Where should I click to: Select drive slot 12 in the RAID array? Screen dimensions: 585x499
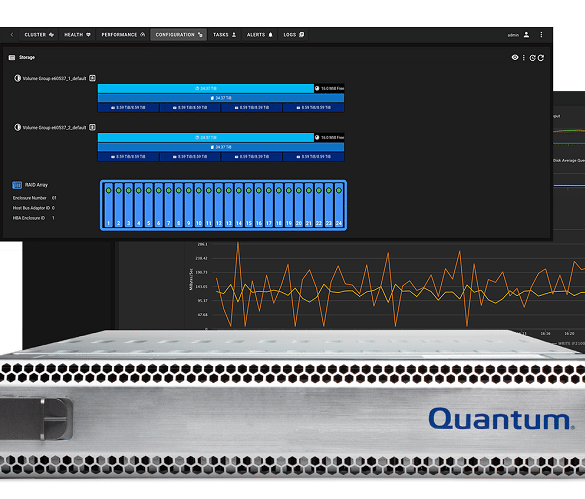[x=219, y=205]
